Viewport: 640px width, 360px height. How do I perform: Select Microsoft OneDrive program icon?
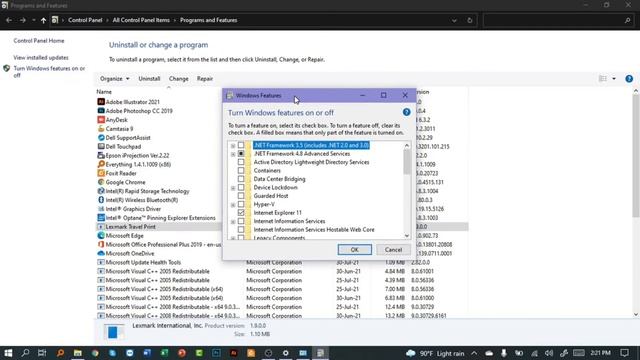point(101,253)
